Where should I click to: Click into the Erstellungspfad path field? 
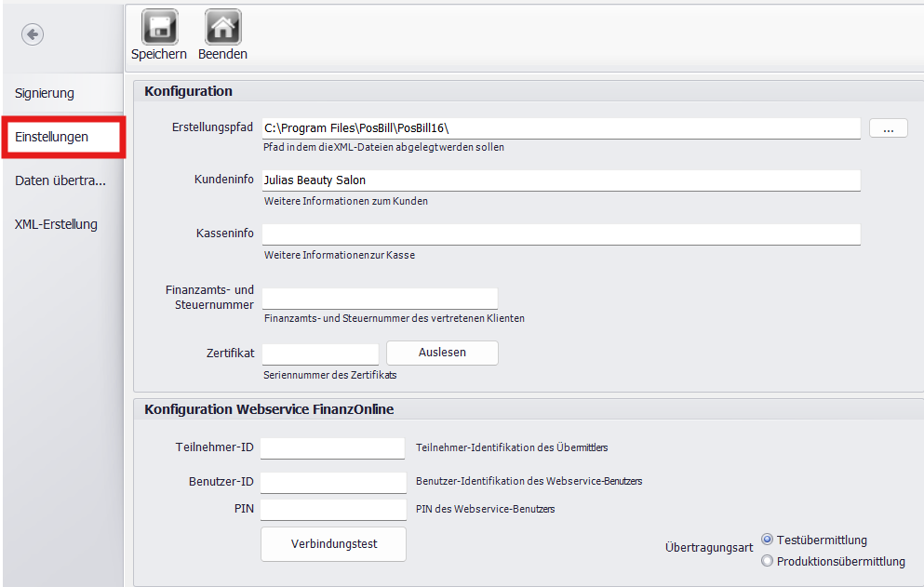[560, 128]
